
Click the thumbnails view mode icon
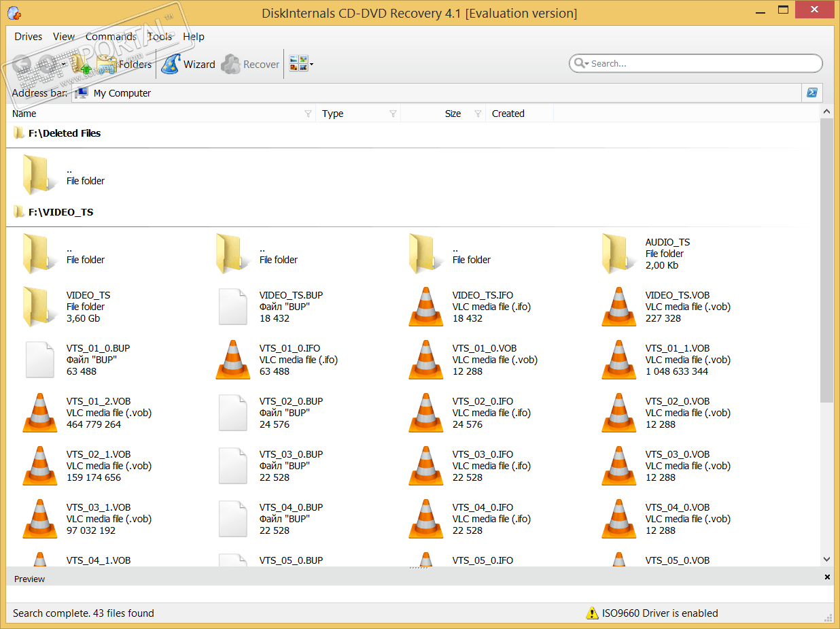pos(298,64)
